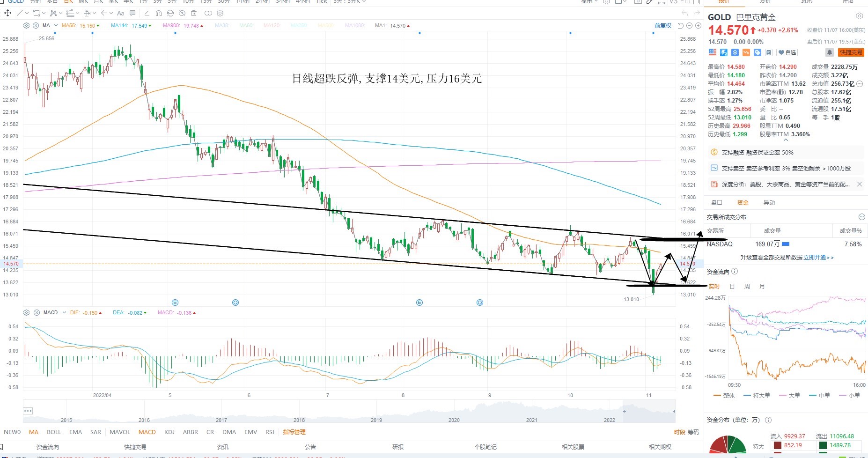Click the comment bubble drawing tool
This screenshot has height=458, width=868.
pos(132,13)
